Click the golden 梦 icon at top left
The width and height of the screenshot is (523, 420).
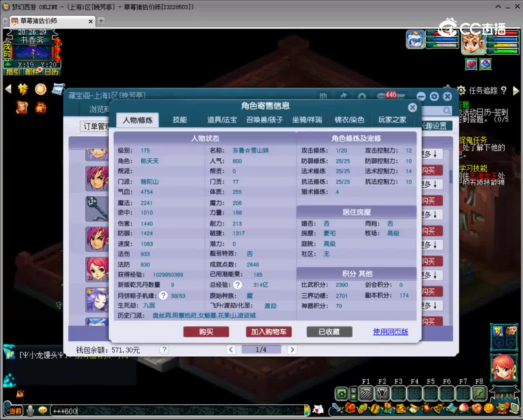(22, 89)
